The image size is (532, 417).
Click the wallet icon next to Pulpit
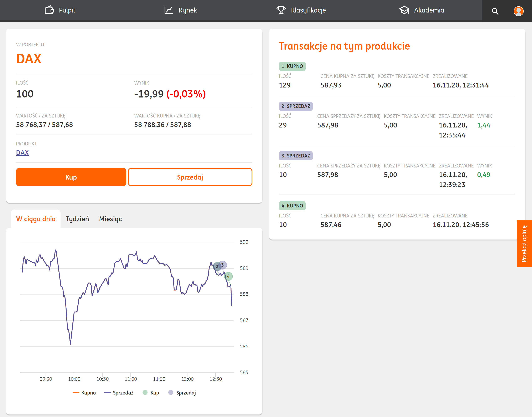[x=49, y=10]
